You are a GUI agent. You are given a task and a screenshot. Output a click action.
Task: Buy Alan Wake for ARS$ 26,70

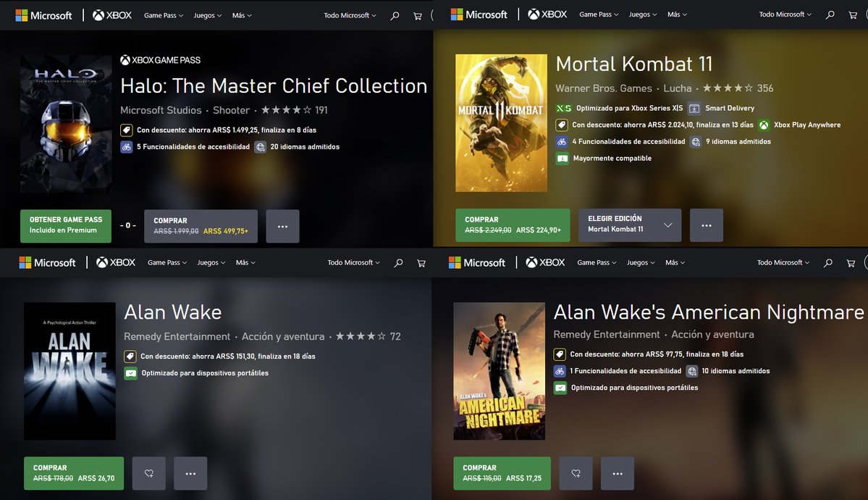[x=74, y=473]
